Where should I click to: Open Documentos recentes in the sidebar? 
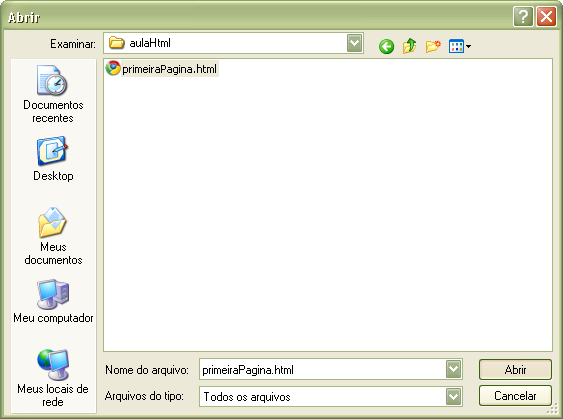point(53,94)
